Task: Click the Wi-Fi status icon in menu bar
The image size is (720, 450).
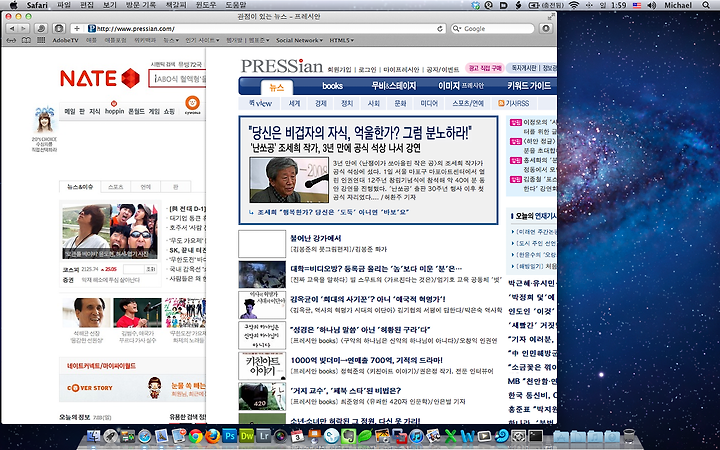Action: 573,5
